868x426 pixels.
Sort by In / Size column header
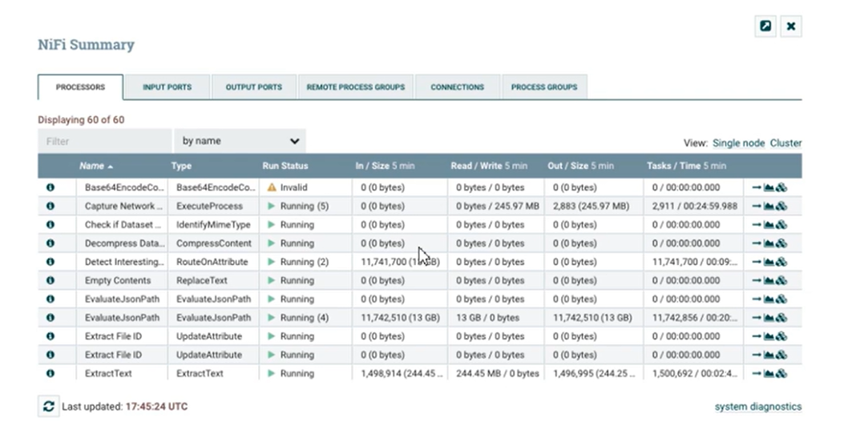click(385, 166)
